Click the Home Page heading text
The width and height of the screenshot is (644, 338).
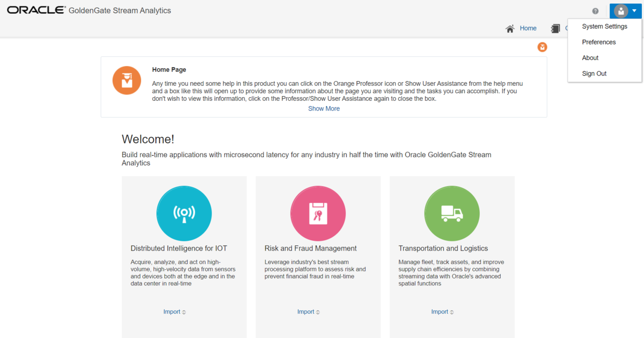click(169, 70)
